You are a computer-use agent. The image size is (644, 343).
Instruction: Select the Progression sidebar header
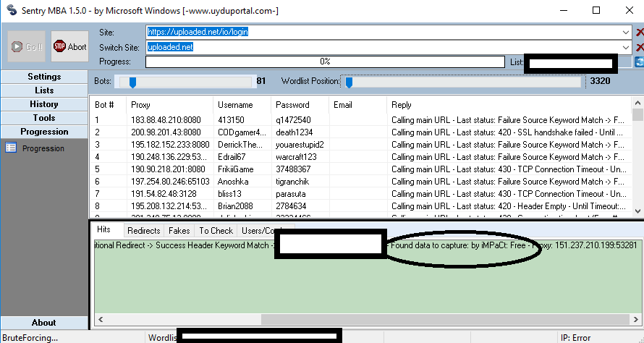click(44, 132)
